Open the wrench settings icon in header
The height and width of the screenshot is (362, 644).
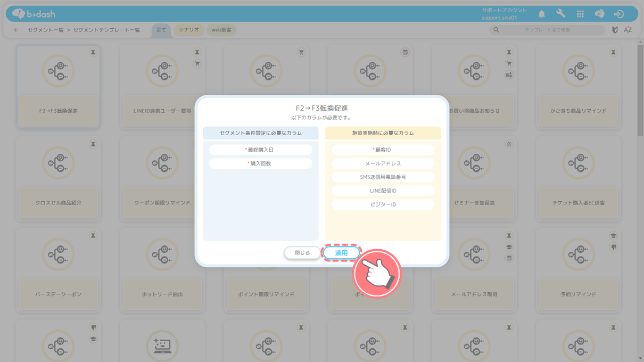click(x=560, y=14)
